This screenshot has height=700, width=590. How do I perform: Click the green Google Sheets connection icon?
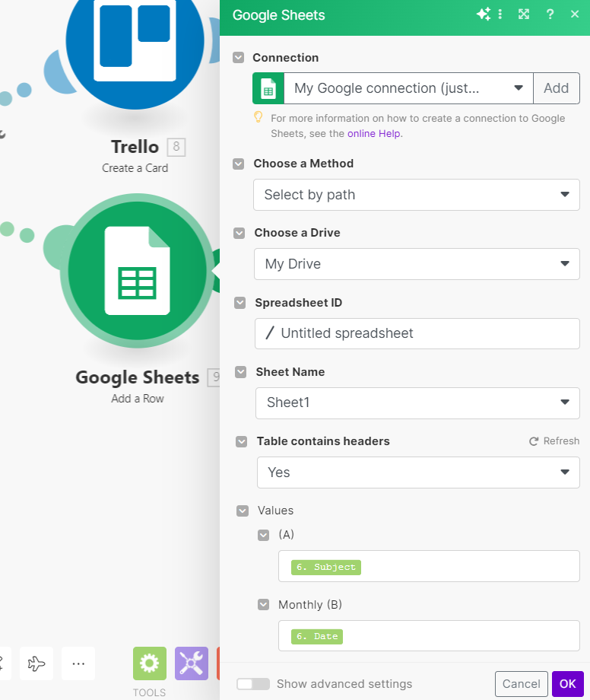(268, 88)
